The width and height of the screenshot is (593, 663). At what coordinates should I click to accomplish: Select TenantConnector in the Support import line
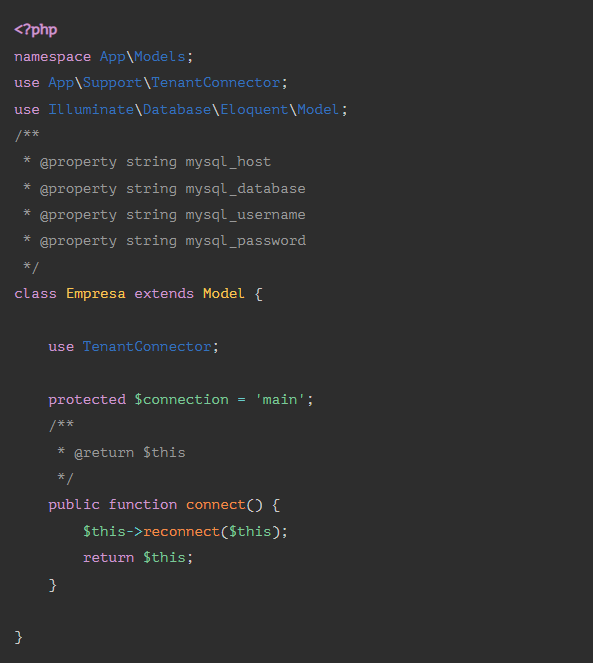(x=216, y=82)
